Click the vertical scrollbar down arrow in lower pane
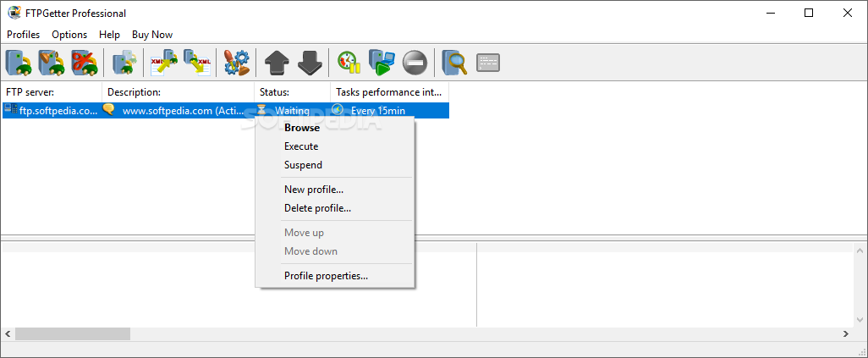 860,320
